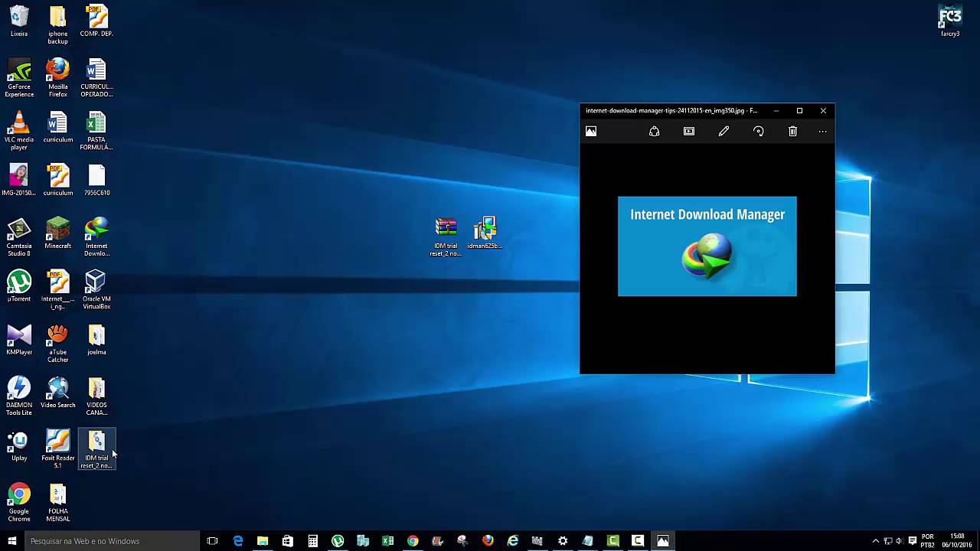
Task: Select the COMP. DEP. PDF file
Action: (x=96, y=21)
